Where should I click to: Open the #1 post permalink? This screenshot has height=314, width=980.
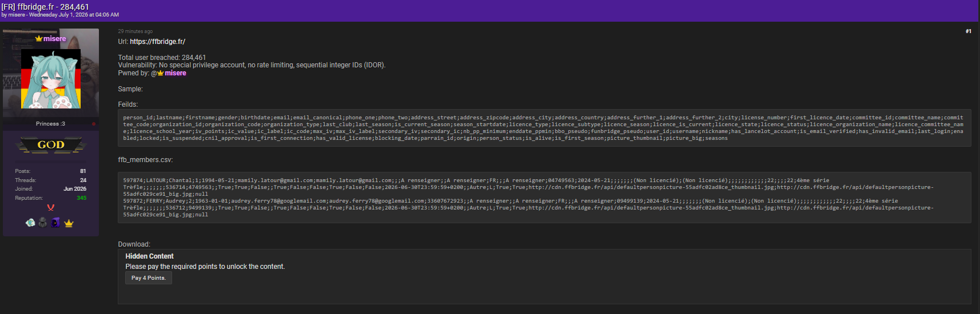[969, 31]
